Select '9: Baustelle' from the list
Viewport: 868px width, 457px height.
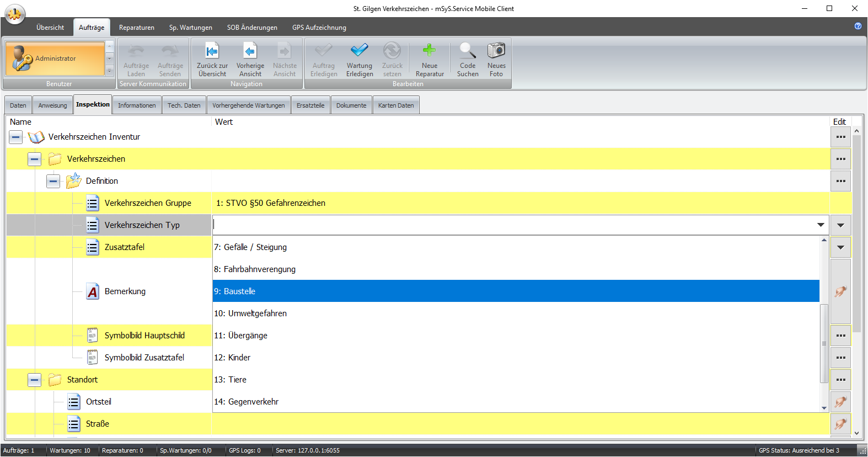[516, 291]
